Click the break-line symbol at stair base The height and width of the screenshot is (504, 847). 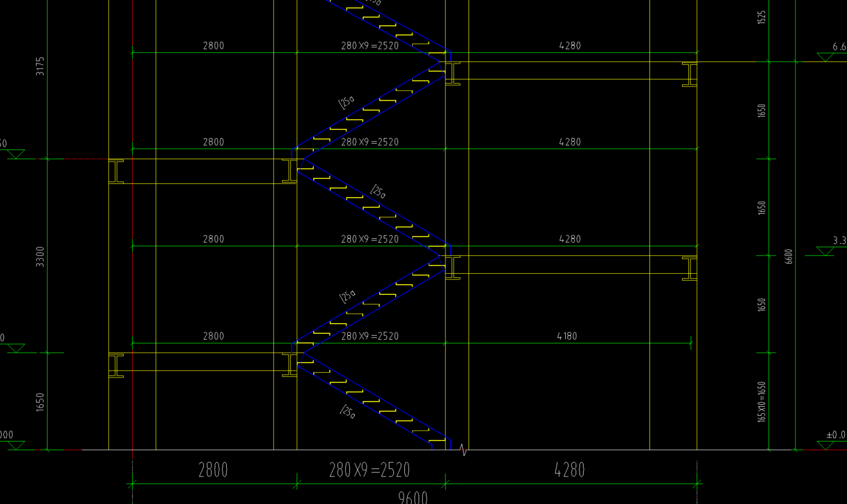pos(464,451)
